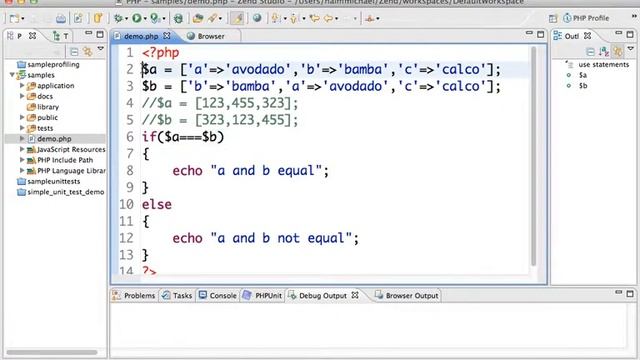Expand the application folder
The width and height of the screenshot is (640, 360).
point(22,86)
